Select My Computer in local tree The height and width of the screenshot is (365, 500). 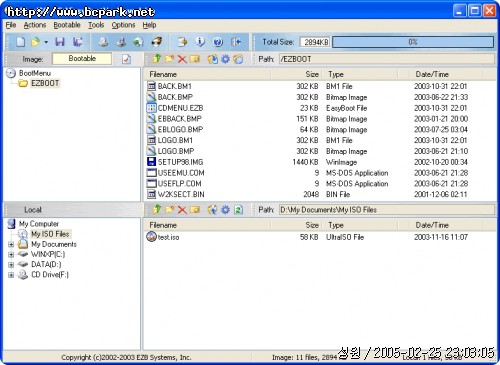[39, 224]
